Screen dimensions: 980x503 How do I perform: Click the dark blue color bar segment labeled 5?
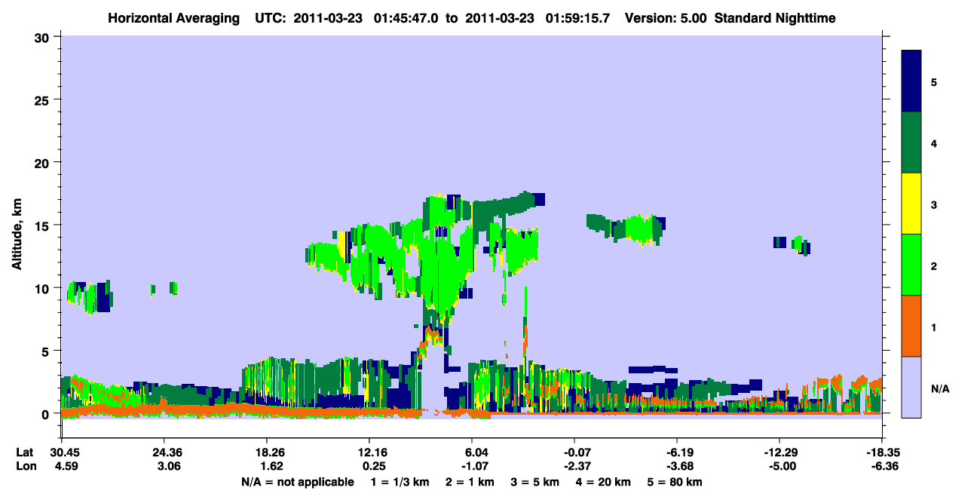coord(911,81)
